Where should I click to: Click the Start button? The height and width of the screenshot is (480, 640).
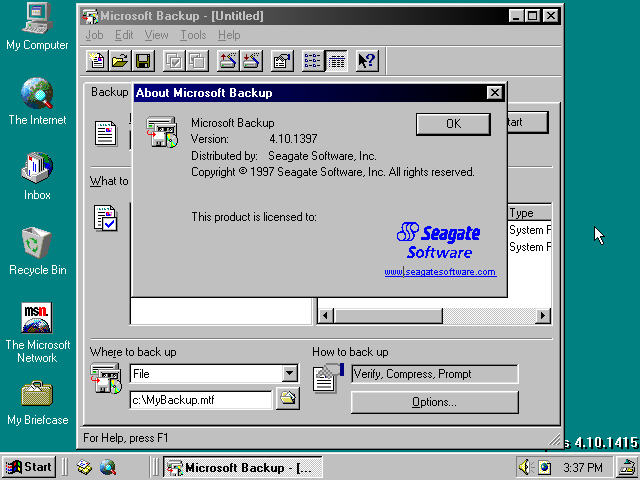29,467
